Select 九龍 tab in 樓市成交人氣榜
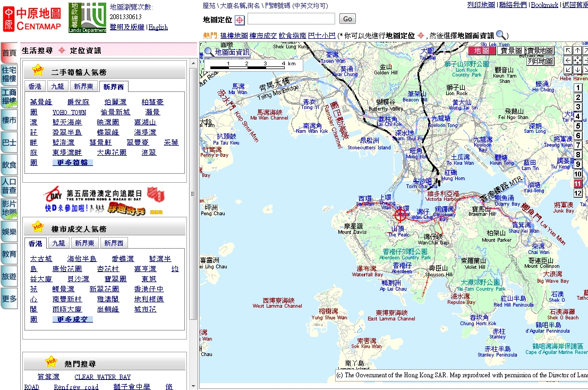The width and height of the screenshot is (588, 390). pyautogui.click(x=58, y=243)
